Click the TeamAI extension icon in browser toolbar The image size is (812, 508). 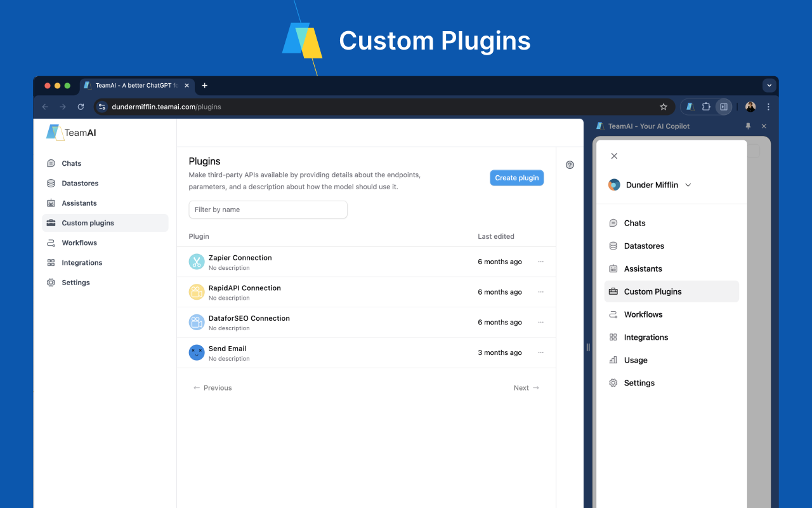[690, 107]
